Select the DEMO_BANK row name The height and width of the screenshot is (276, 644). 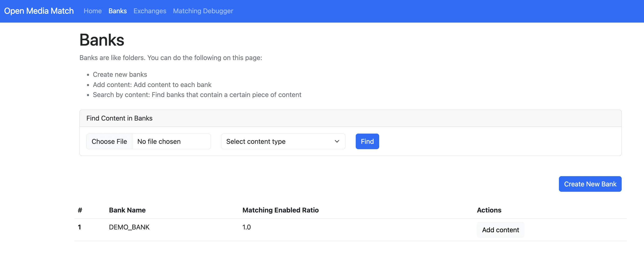[129, 227]
